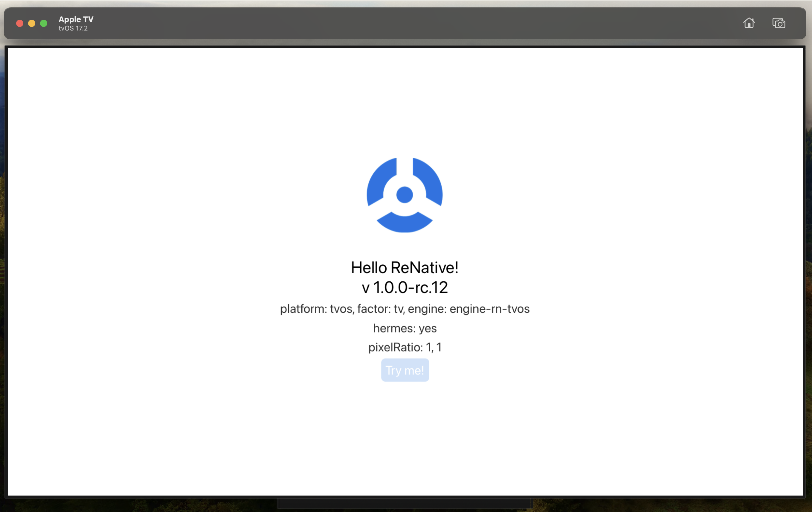
Task: Click the "v 1.0.0-rc.12" version text
Action: (404, 287)
